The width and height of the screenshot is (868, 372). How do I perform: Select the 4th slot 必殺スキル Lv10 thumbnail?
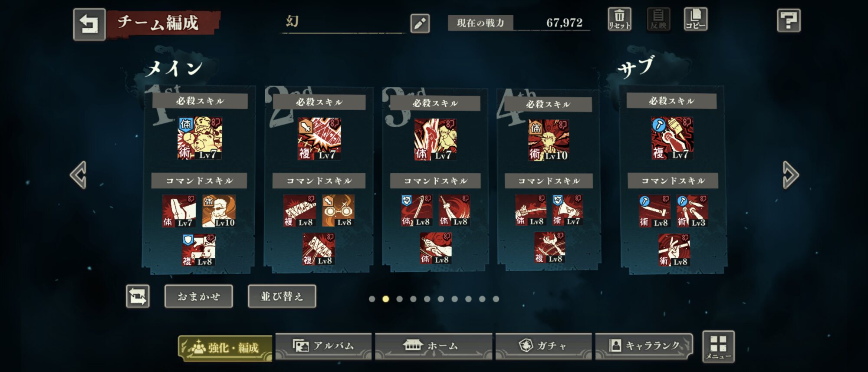pos(549,140)
